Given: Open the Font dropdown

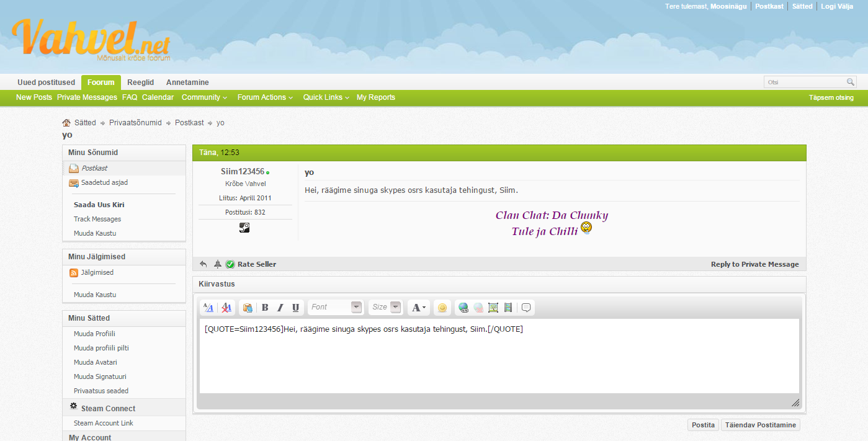Looking at the screenshot, I should click(336, 307).
